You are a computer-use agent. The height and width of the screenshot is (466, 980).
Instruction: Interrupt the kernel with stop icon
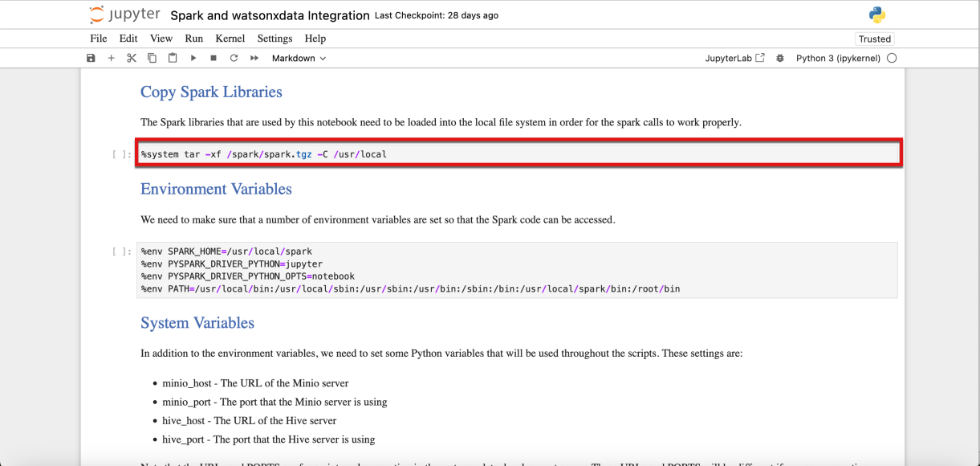coord(213,58)
